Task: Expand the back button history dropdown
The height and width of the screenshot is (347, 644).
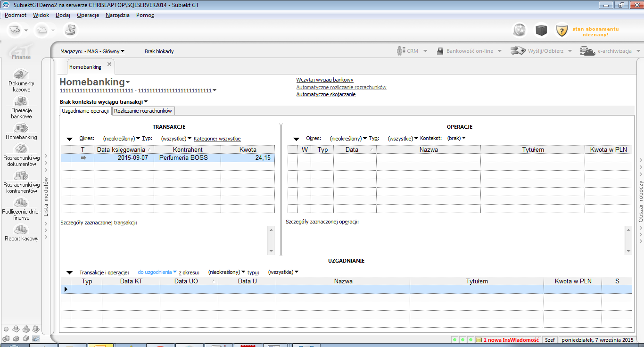Action: (26, 31)
